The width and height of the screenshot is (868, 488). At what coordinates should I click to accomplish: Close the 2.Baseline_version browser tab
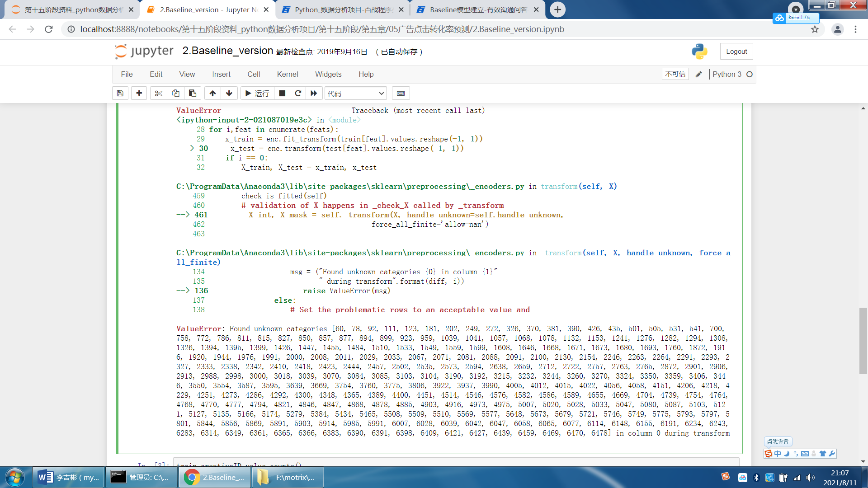266,9
